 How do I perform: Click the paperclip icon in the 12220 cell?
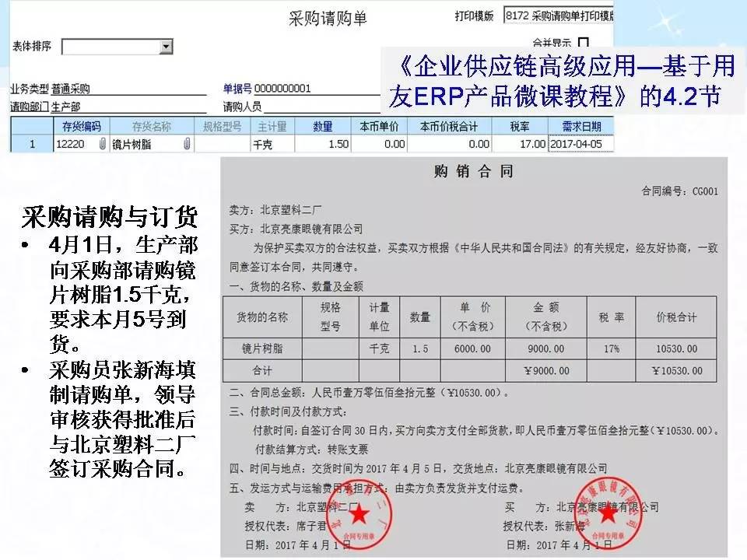pyautogui.click(x=102, y=144)
